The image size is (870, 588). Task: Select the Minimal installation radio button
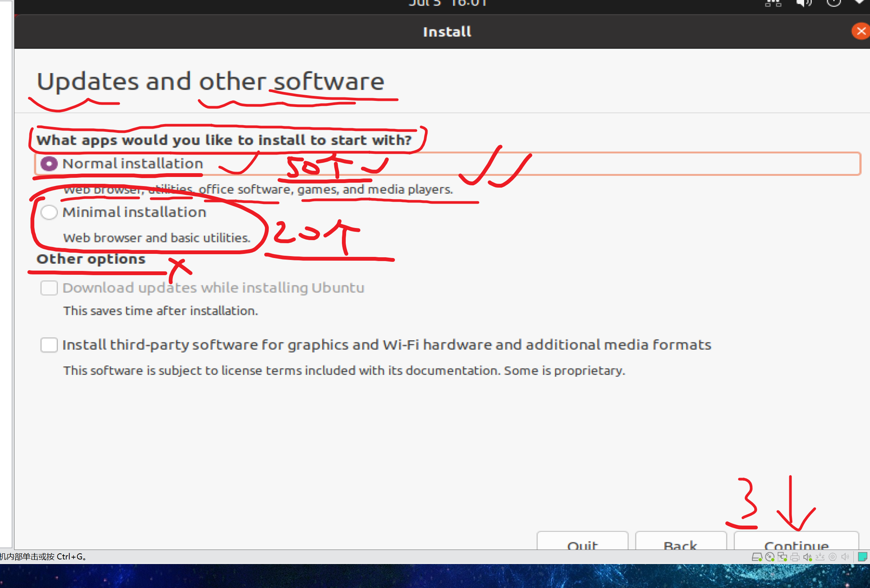pyautogui.click(x=49, y=212)
